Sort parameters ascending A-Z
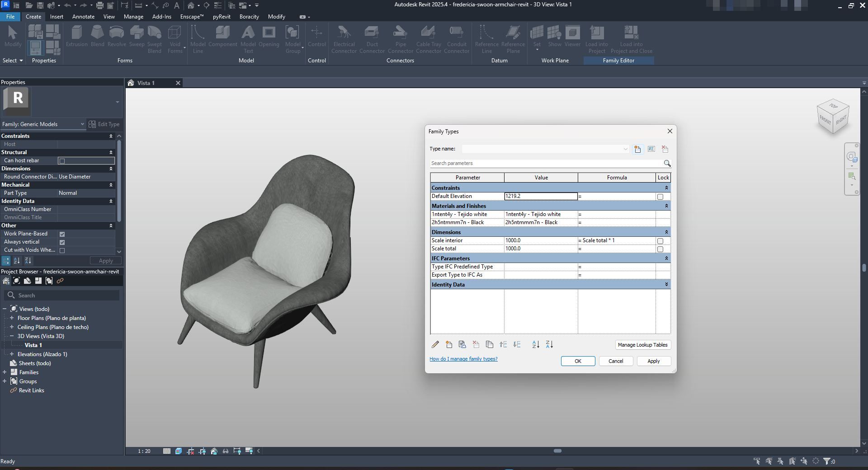Screen dimensions: 868x470 536,345
